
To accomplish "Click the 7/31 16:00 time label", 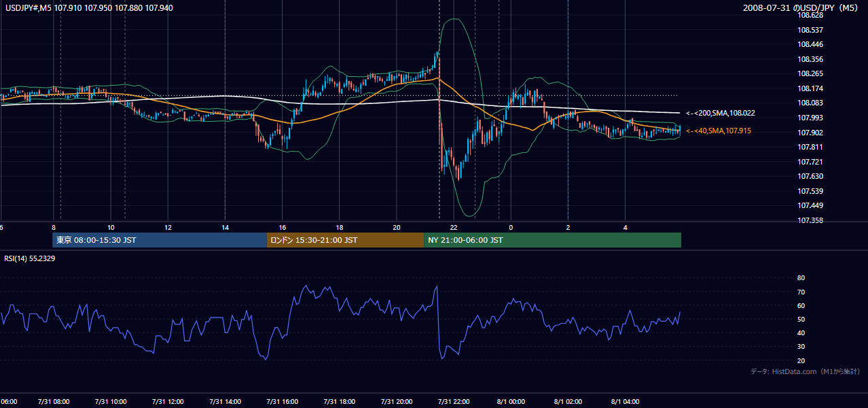I will [282, 401].
